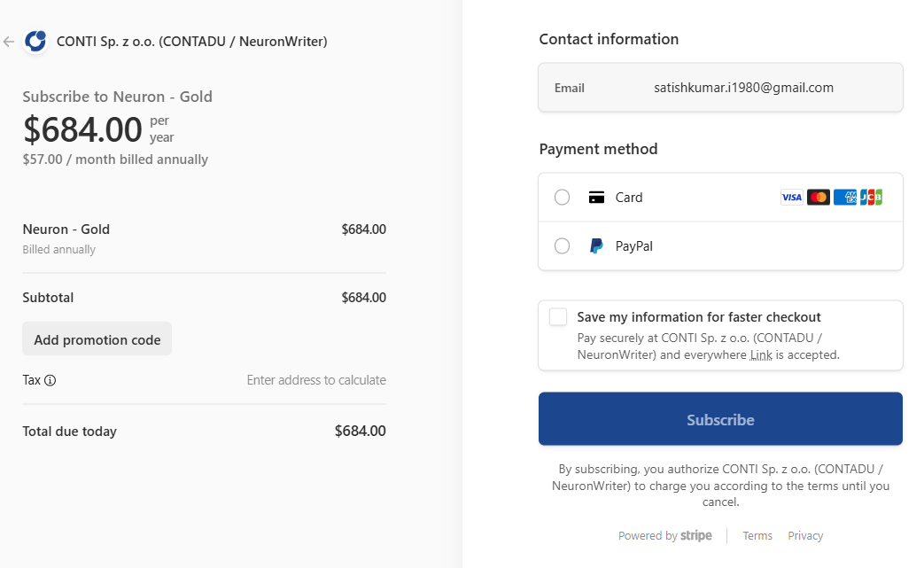Enable saving information for faster checkout
Screen dimensions: 924x568
(x=558, y=316)
